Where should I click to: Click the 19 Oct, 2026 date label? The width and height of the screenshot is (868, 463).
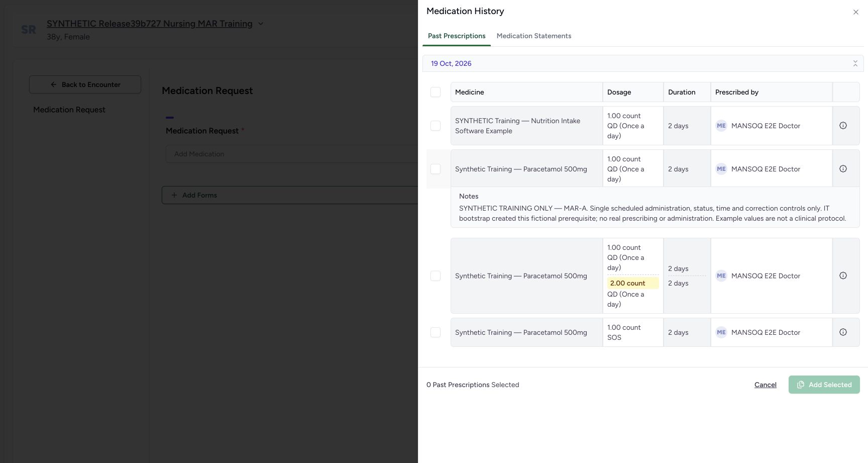451,63
